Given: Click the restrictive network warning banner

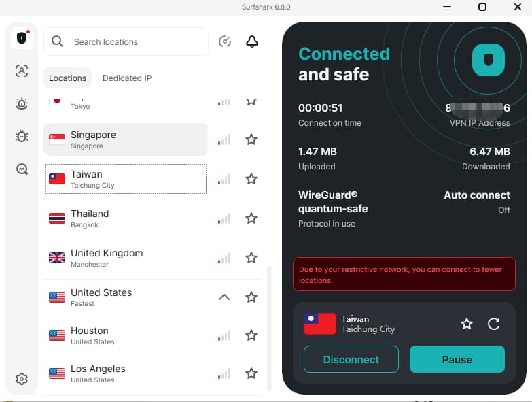Looking at the screenshot, I should click(404, 274).
